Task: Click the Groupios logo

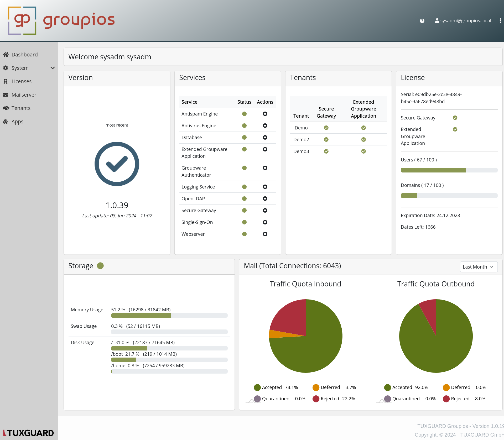Action: tap(61, 21)
